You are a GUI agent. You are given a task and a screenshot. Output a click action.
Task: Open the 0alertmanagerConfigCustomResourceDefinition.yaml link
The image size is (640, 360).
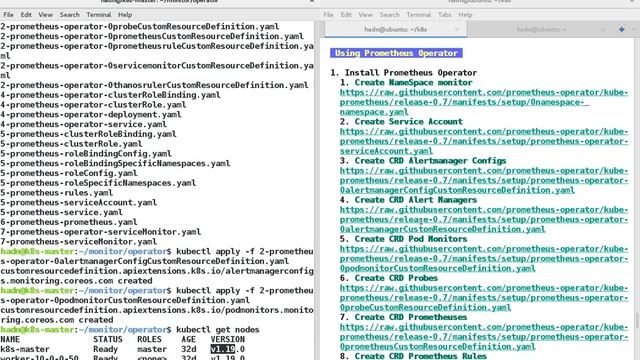[484, 180]
